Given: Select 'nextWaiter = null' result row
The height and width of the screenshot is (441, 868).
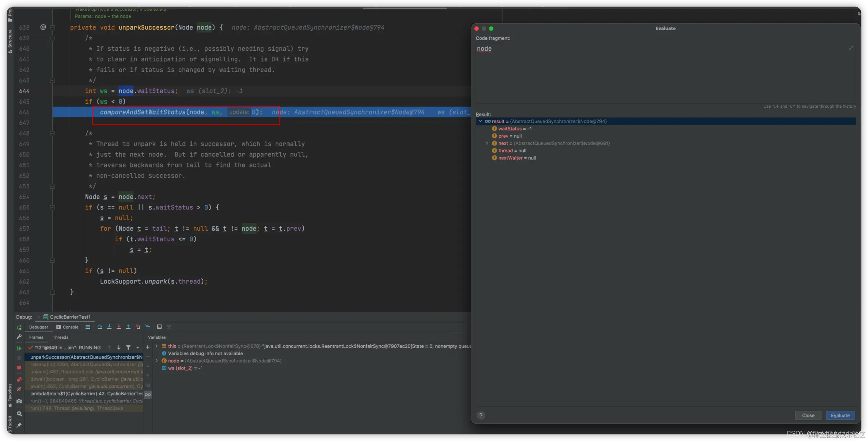Looking at the screenshot, I should coord(666,158).
